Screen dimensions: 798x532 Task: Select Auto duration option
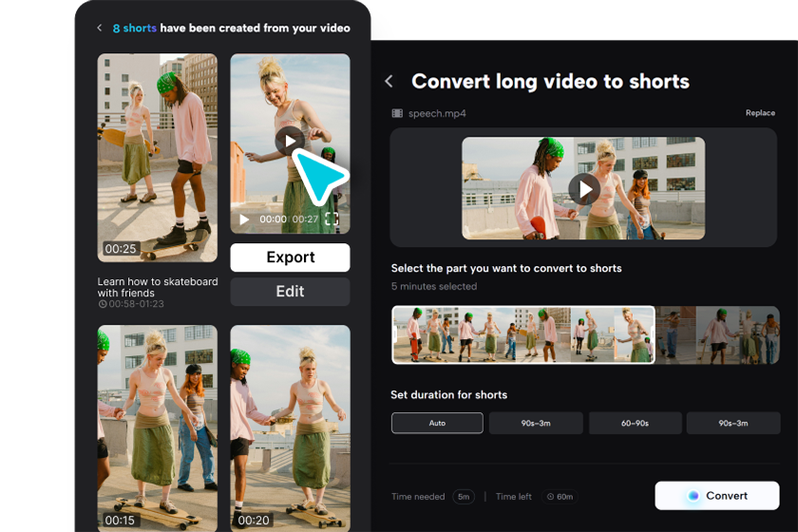point(437,423)
